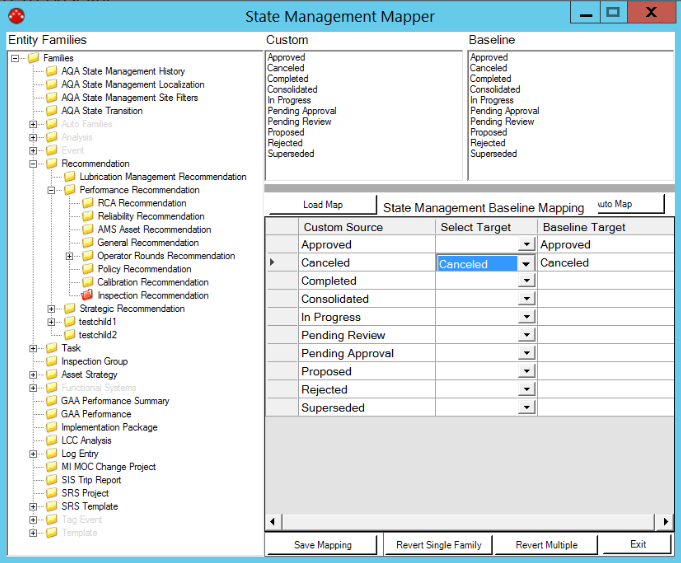Screen dimensions: 681x563
Task: Open Select Target dropdown for Superseded row
Action: (x=526, y=407)
